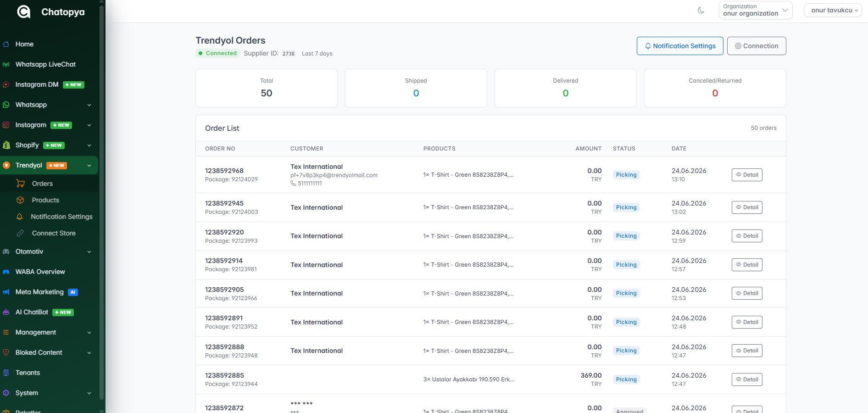868x413 pixels.
Task: Click the AI ChatBot robot icon
Action: pos(6,312)
